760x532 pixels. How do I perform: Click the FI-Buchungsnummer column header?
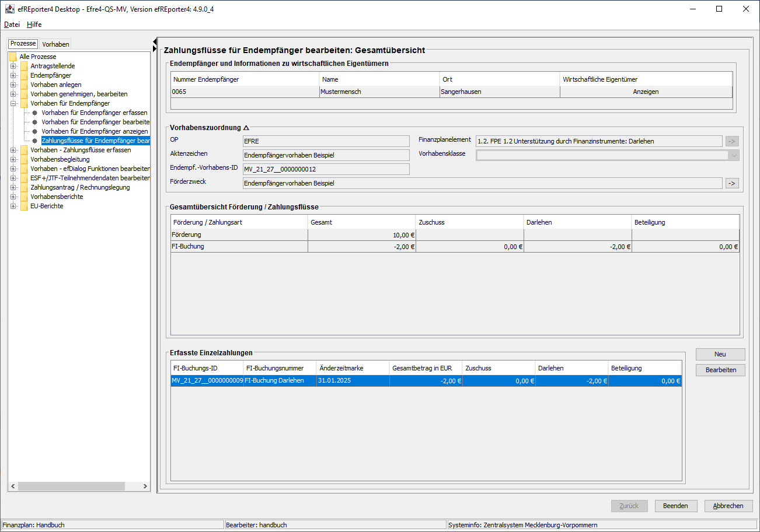point(280,368)
